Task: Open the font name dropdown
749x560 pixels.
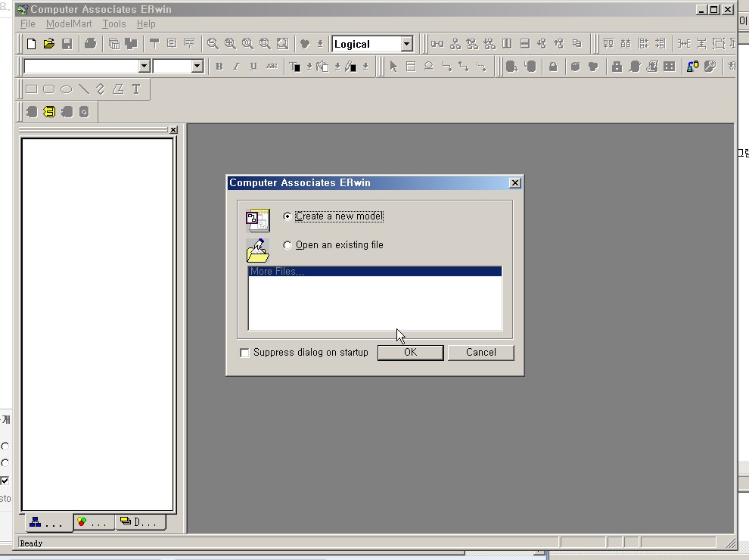Action: tap(145, 67)
